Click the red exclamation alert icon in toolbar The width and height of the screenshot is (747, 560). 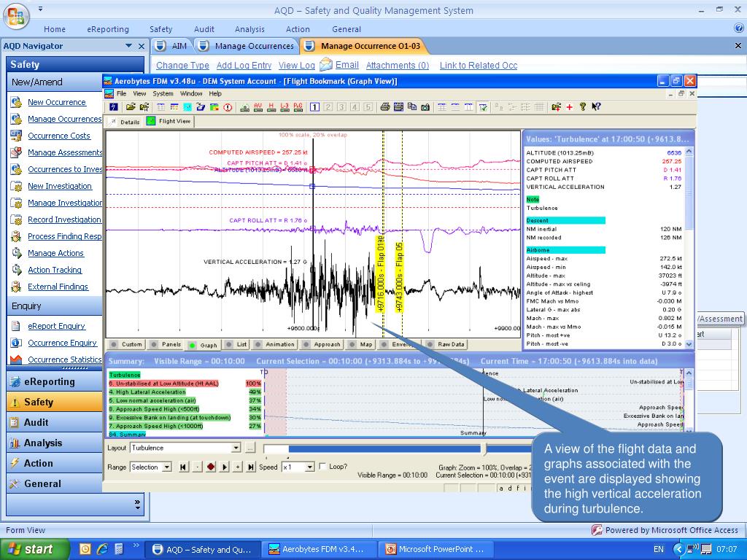(x=228, y=107)
